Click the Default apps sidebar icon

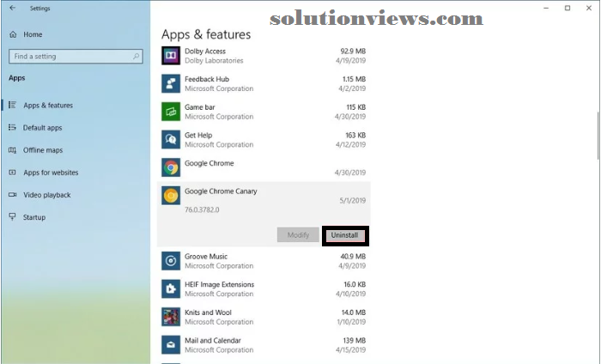pos(12,127)
